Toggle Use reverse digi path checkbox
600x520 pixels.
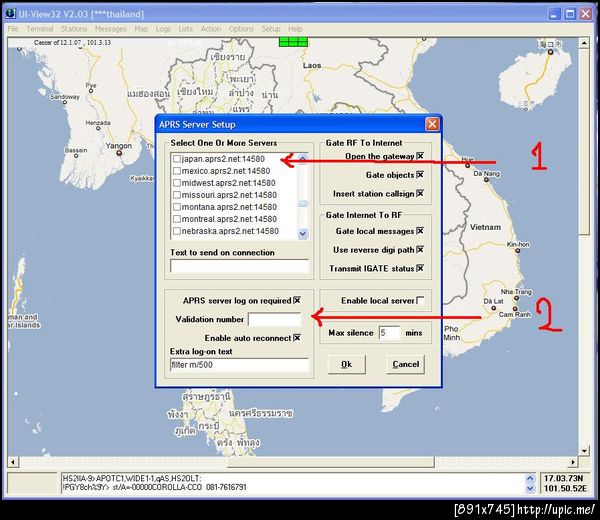pos(420,249)
